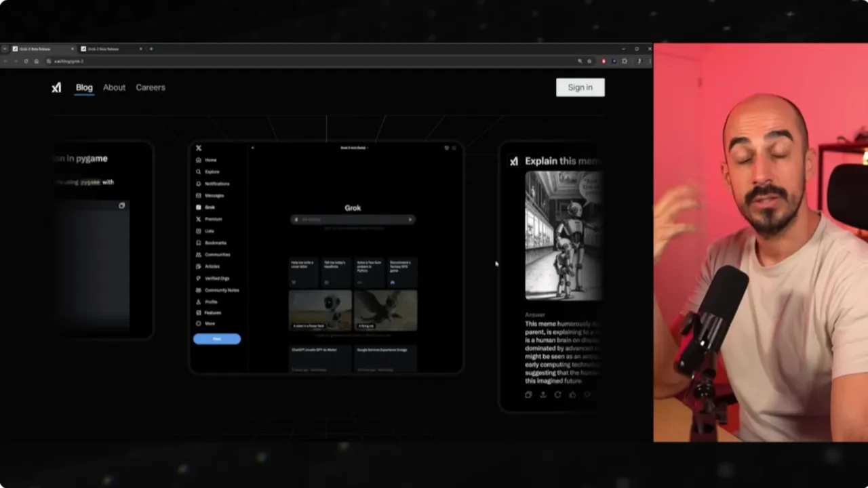Viewport: 868px width, 488px height.
Task: Select the Two Sum problem suggestion card
Action: pos(370,273)
